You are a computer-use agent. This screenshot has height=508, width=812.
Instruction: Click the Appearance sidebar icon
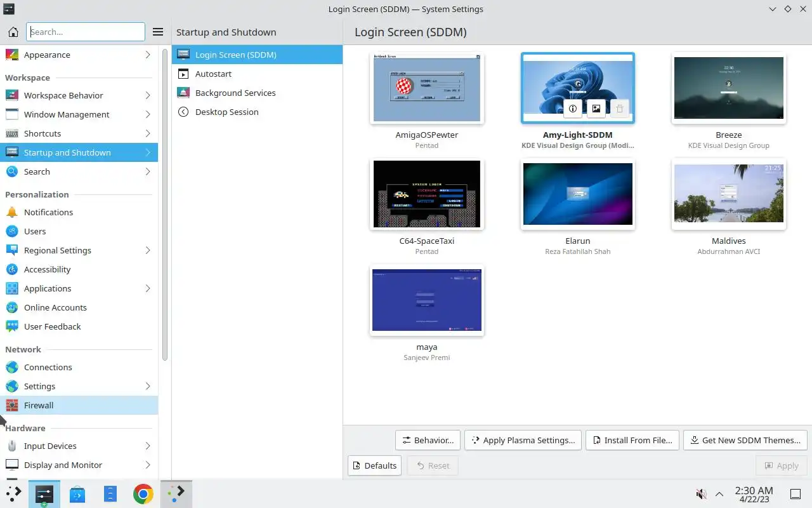(12, 55)
